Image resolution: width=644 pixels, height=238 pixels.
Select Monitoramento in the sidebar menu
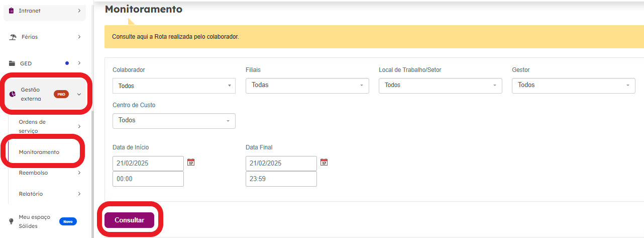tap(39, 152)
